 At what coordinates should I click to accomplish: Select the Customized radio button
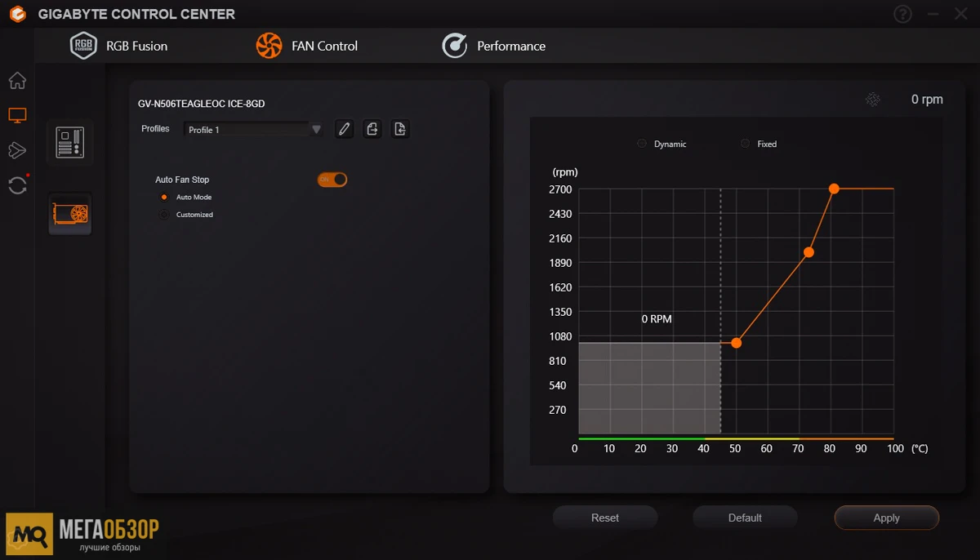point(163,214)
